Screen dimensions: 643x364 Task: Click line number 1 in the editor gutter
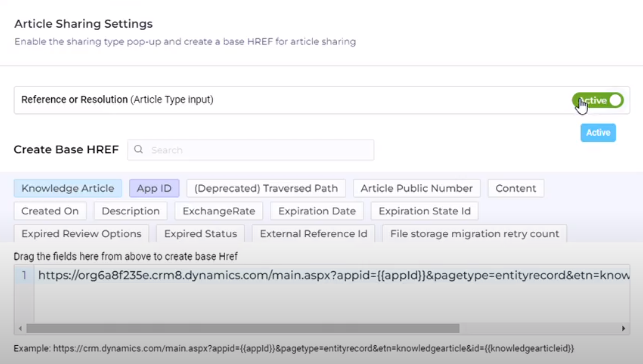24,275
